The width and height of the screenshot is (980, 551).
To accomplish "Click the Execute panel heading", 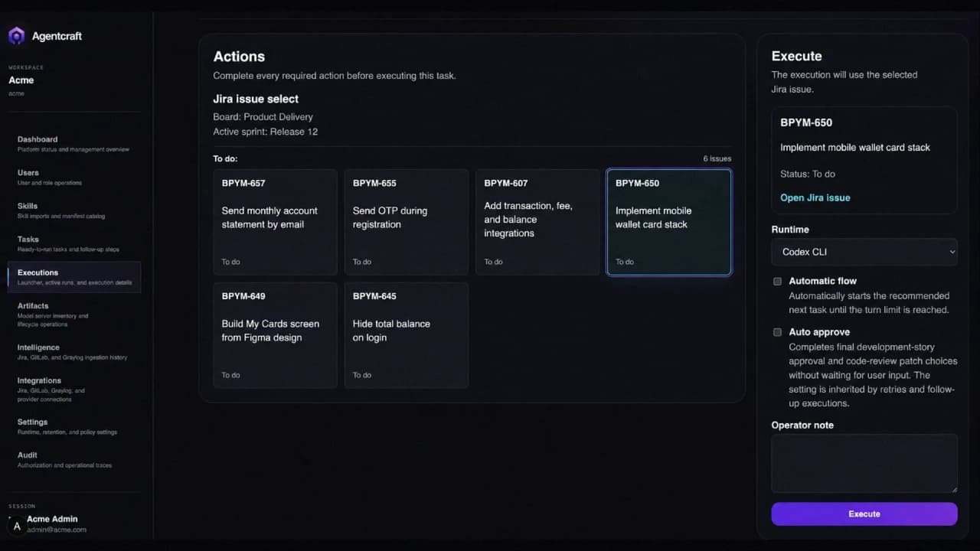I will [796, 56].
